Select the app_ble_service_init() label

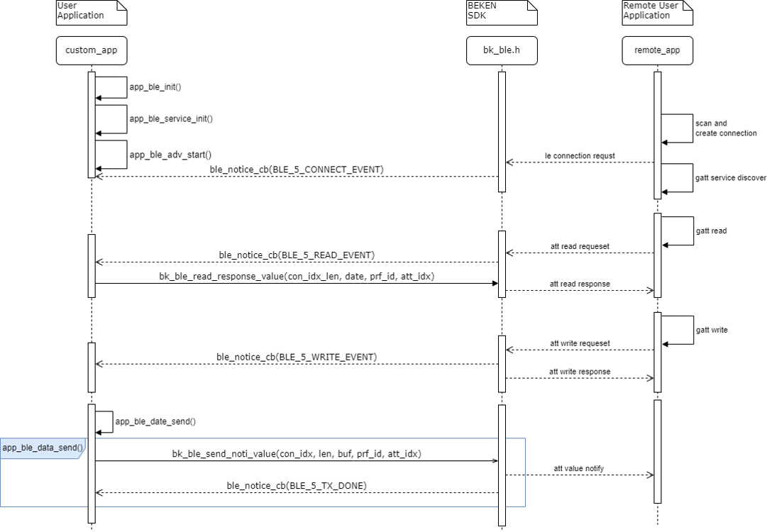click(x=171, y=118)
